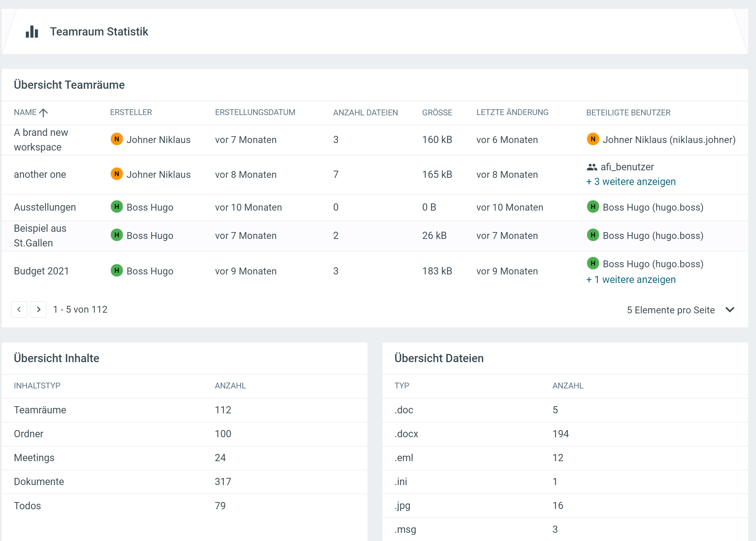
Task: Expand the items per page chevron
Action: pos(730,310)
